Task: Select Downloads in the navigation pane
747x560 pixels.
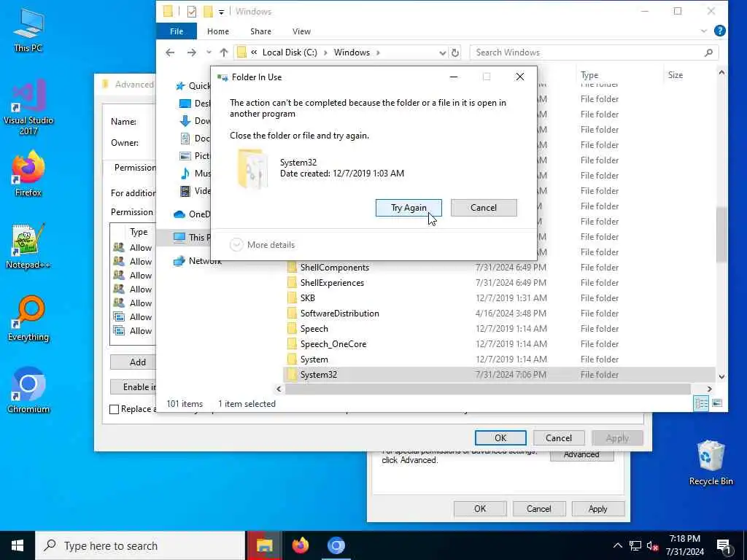Action: click(x=196, y=121)
